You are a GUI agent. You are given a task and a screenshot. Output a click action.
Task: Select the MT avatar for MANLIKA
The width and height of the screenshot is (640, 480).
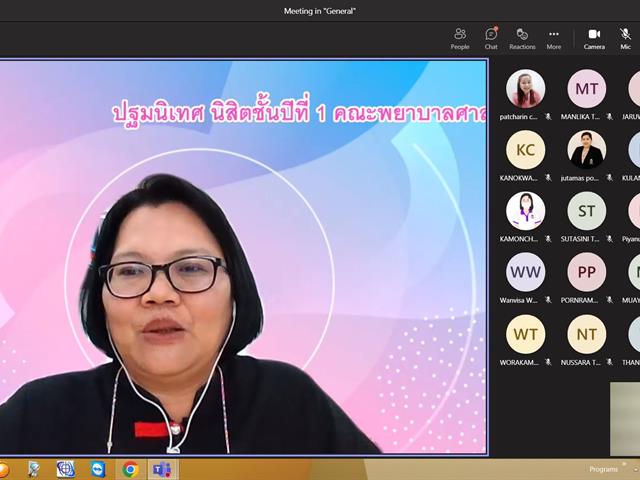[x=587, y=89]
